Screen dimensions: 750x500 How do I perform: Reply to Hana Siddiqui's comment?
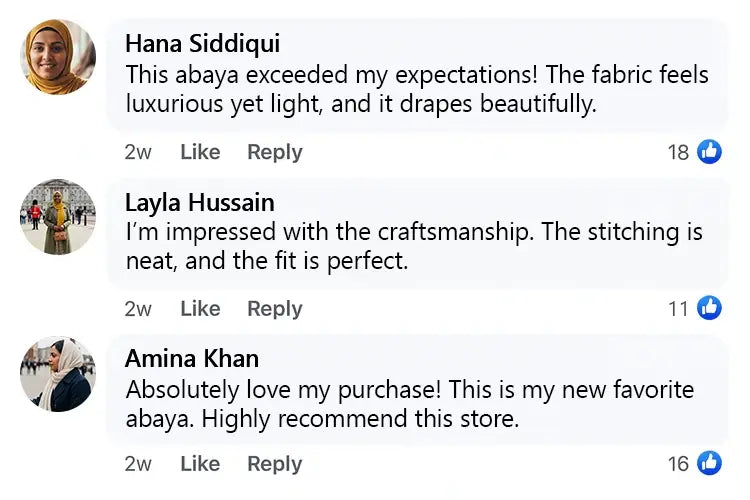[275, 152]
